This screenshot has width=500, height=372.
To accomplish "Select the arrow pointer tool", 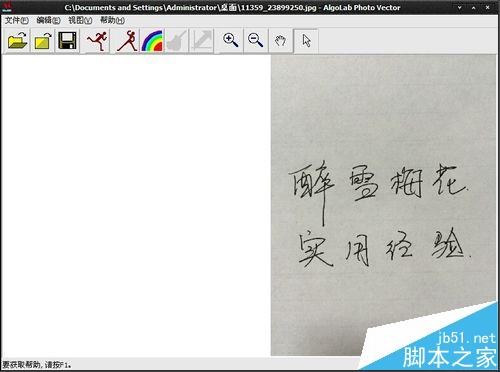I will [x=306, y=41].
